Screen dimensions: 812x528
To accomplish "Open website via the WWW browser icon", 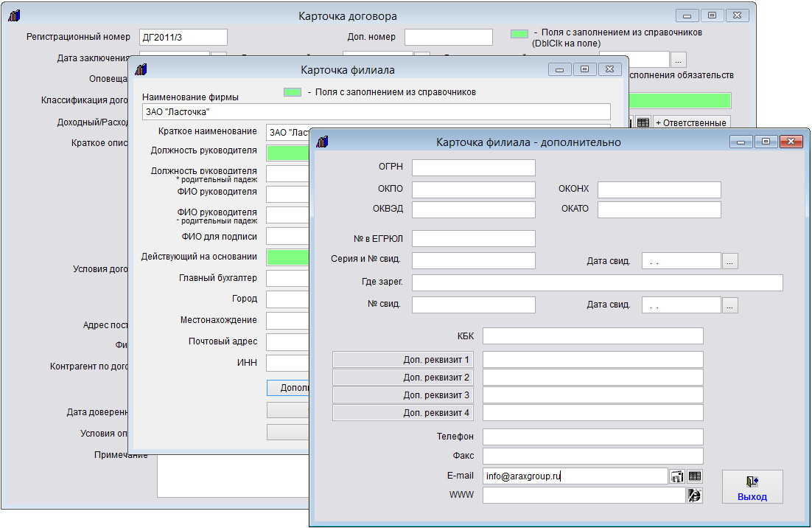I will tap(694, 496).
